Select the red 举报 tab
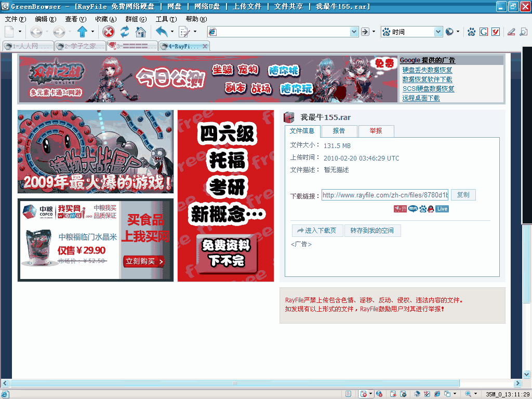 tap(376, 131)
